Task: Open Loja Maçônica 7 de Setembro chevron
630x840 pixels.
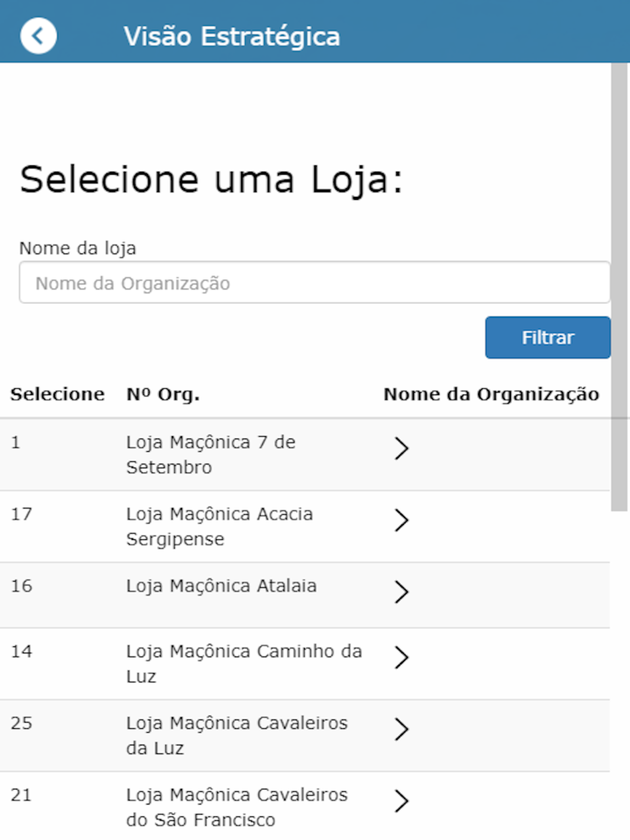Action: pyautogui.click(x=401, y=449)
